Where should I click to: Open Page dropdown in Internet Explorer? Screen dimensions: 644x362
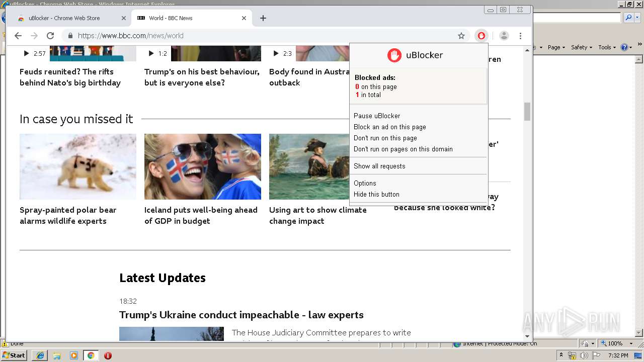tap(556, 47)
